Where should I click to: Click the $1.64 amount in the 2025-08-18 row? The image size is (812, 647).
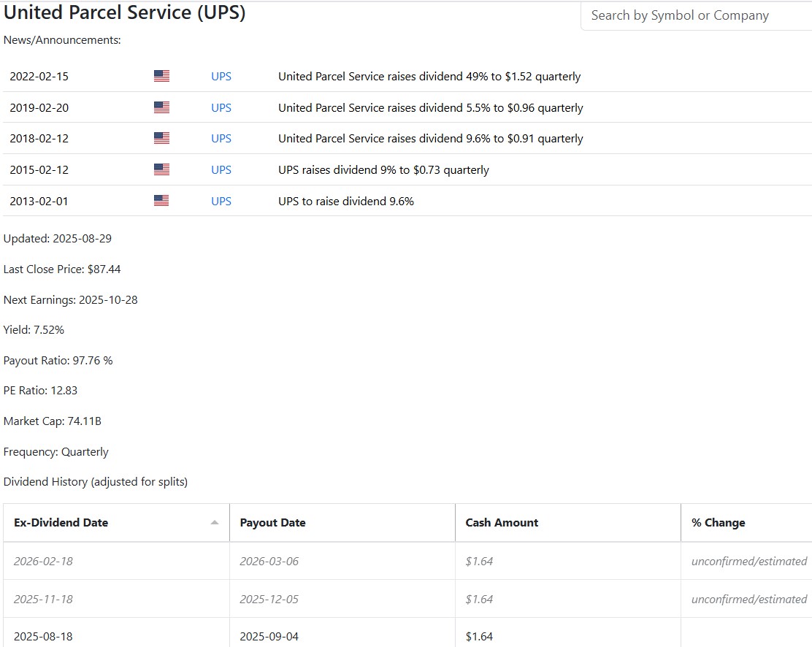[479, 636]
